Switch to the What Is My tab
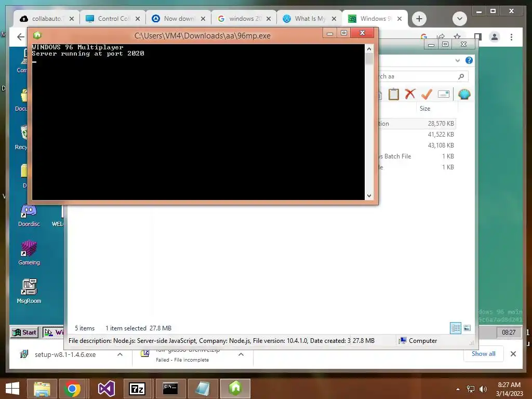Image resolution: width=532 pixels, height=399 pixels. click(x=310, y=19)
